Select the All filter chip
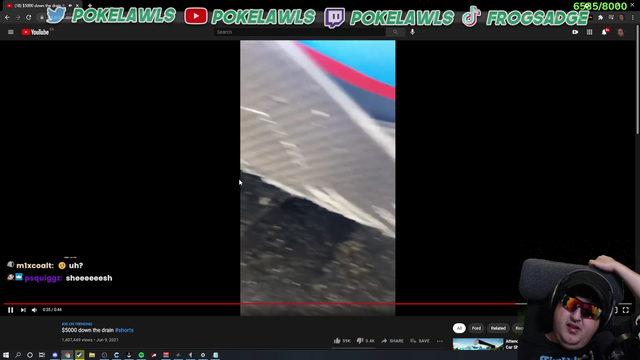The height and width of the screenshot is (360, 640). tap(459, 328)
